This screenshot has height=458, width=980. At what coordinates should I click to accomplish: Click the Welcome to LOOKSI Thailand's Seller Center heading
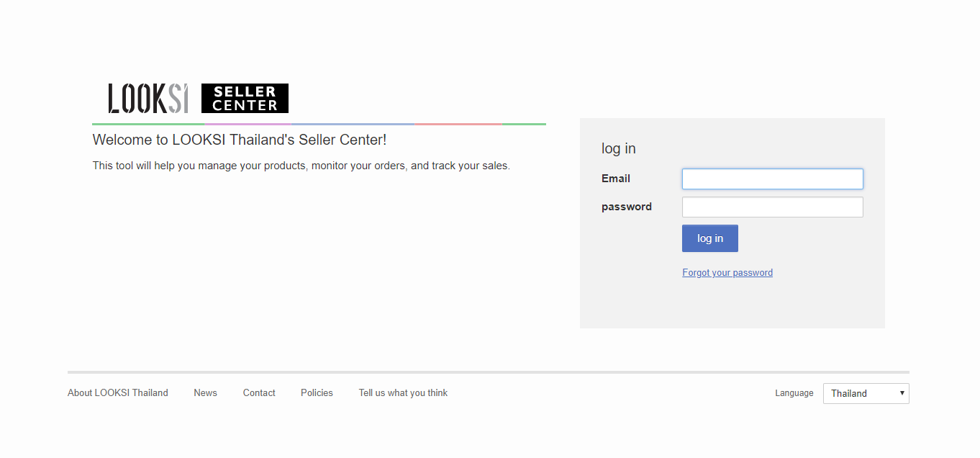click(240, 140)
